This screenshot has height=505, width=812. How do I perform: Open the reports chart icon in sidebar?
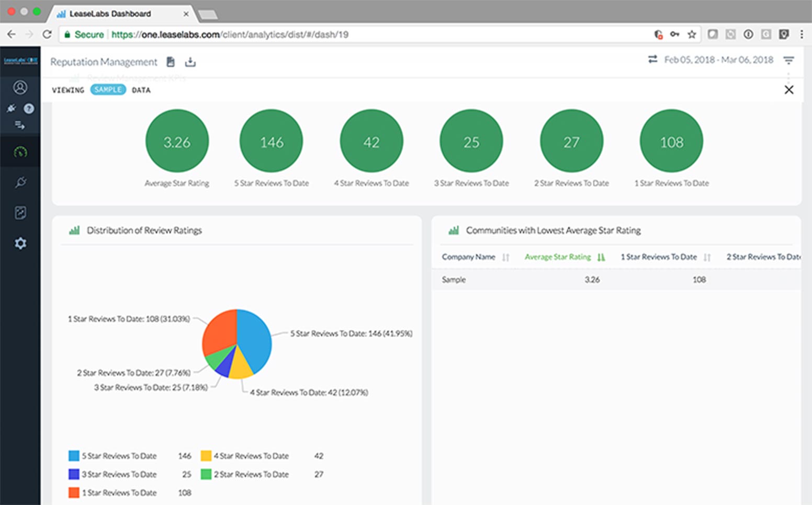coord(20,213)
